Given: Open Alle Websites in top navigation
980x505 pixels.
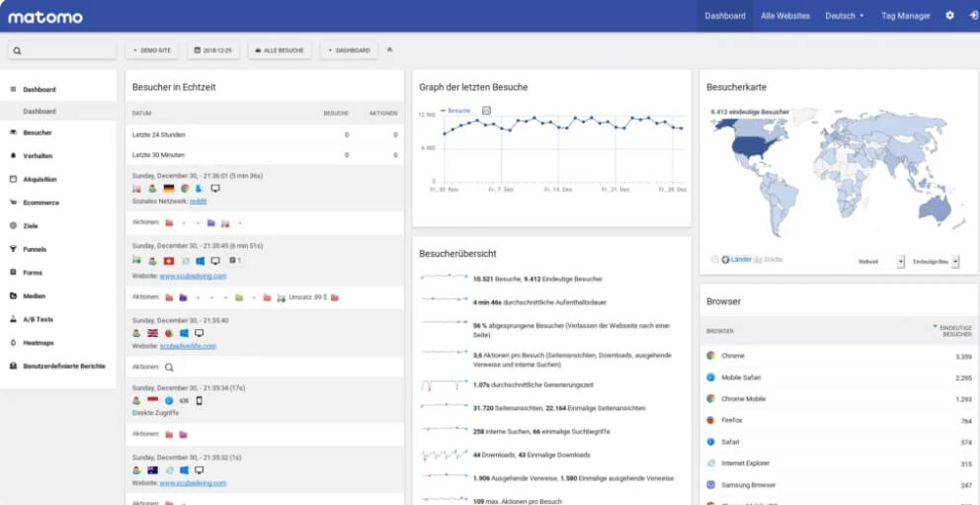Looking at the screenshot, I should pyautogui.click(x=785, y=16).
